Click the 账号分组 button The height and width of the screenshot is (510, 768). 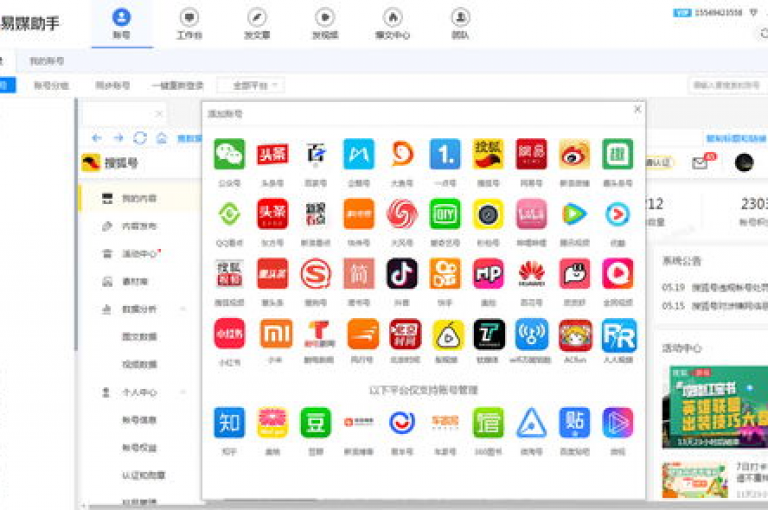click(x=51, y=85)
